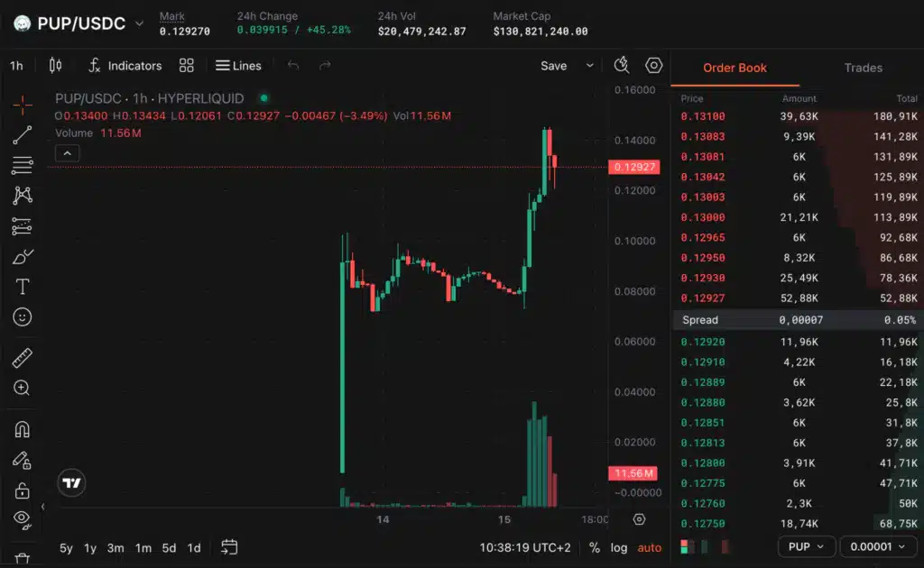Expand the PUP/USDC pair selector
The image size is (924, 568).
coord(140,23)
